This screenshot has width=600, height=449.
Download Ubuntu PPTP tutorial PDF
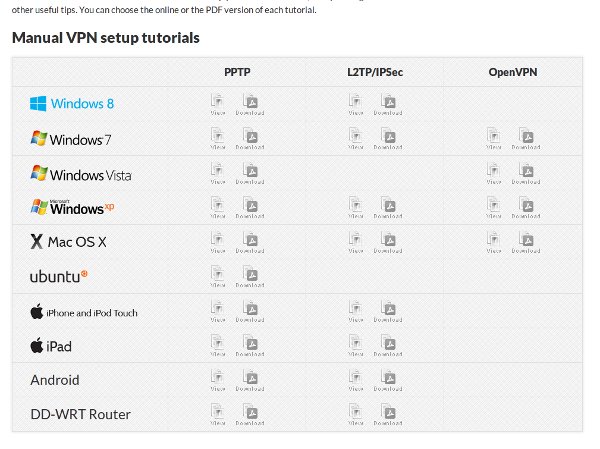pyautogui.click(x=250, y=275)
